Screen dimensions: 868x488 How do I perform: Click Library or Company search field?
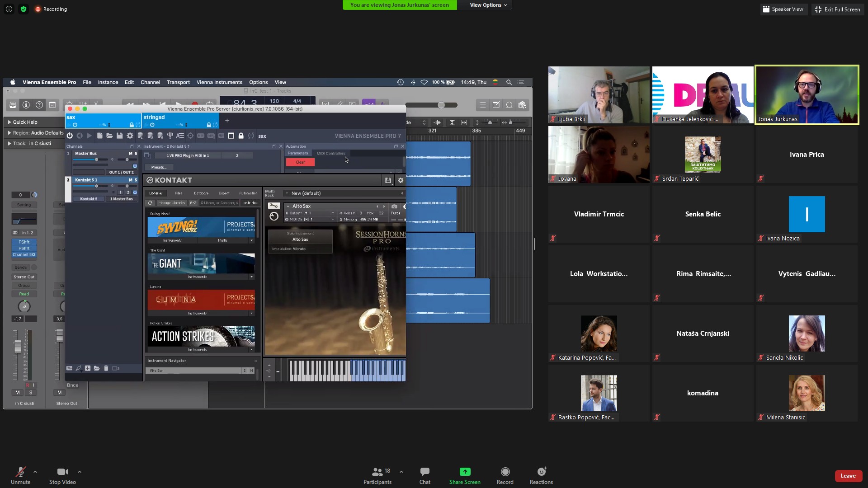[x=219, y=203]
